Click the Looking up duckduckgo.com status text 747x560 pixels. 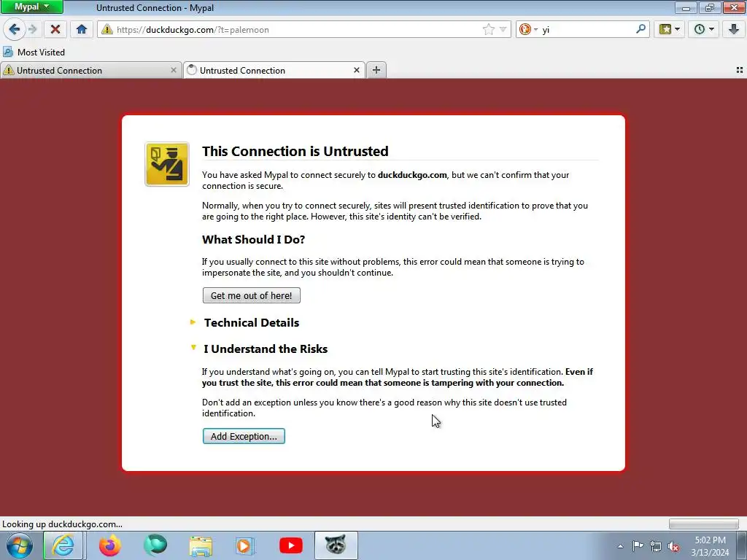(63, 524)
